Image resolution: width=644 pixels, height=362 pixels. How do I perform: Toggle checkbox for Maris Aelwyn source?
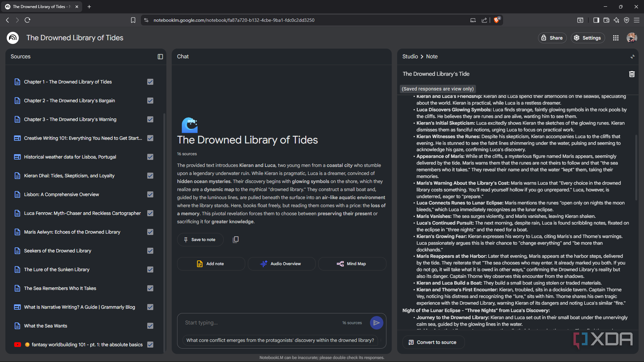pyautogui.click(x=150, y=232)
